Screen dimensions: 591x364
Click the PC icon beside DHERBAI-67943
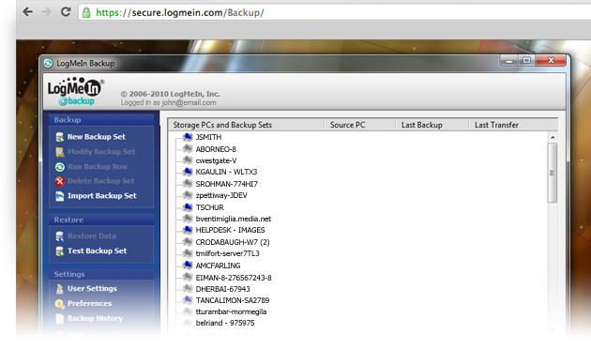tap(188, 289)
